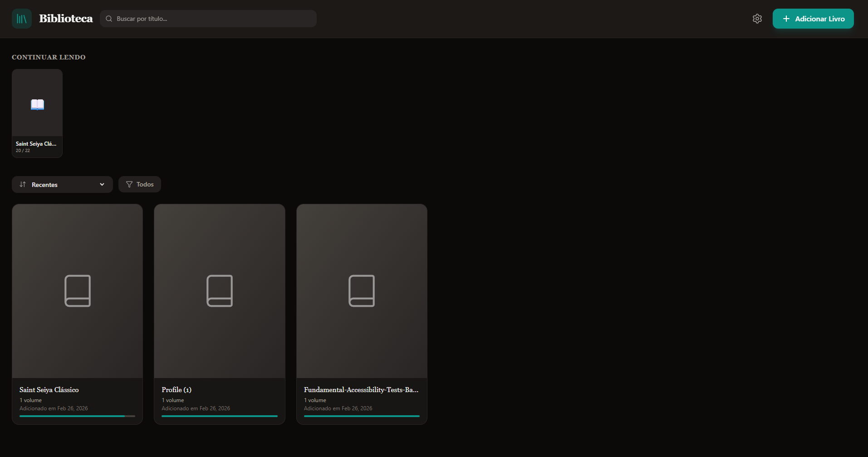The image size is (868, 457).
Task: Open the settings gear icon
Action: (x=757, y=19)
